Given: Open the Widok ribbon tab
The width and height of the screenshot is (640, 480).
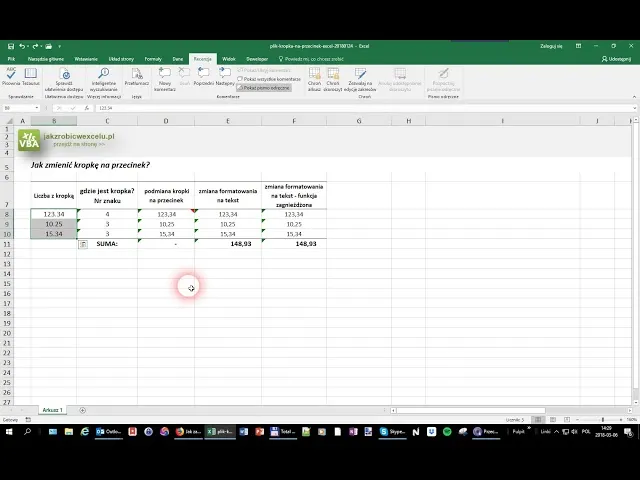Looking at the screenshot, I should pos(228,59).
